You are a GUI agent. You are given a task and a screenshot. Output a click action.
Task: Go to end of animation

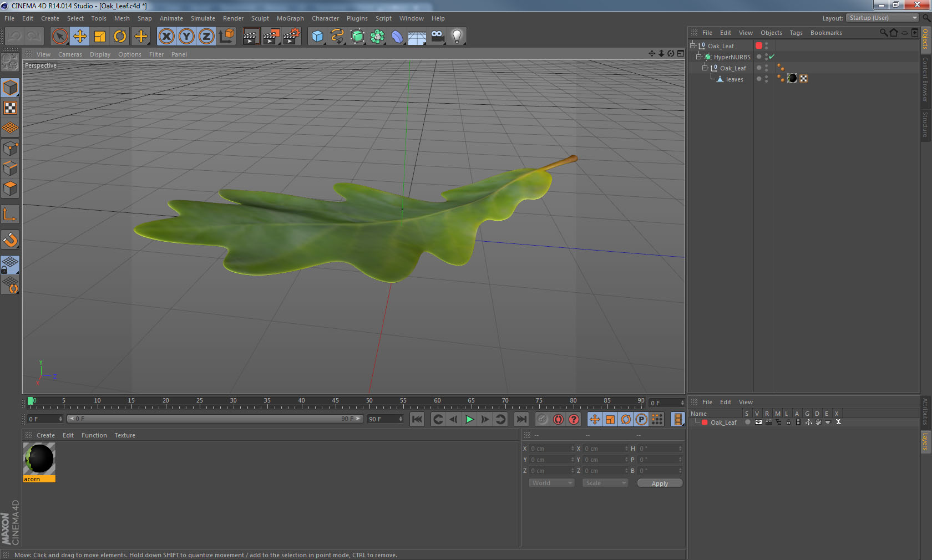521,420
